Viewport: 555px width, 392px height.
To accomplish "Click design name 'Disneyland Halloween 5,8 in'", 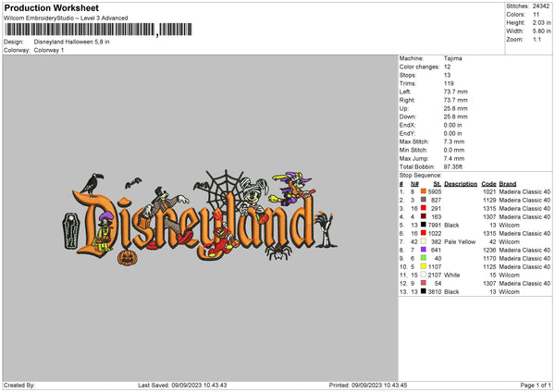I will (x=71, y=42).
